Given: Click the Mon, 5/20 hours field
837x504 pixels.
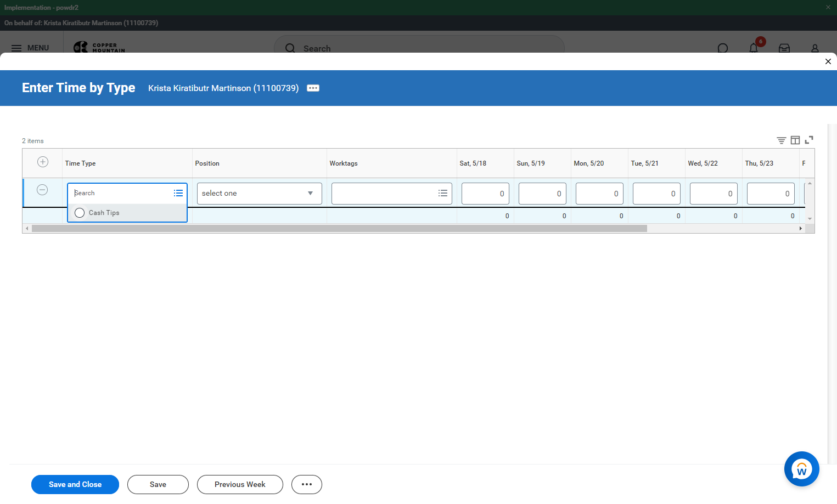Looking at the screenshot, I should point(599,194).
